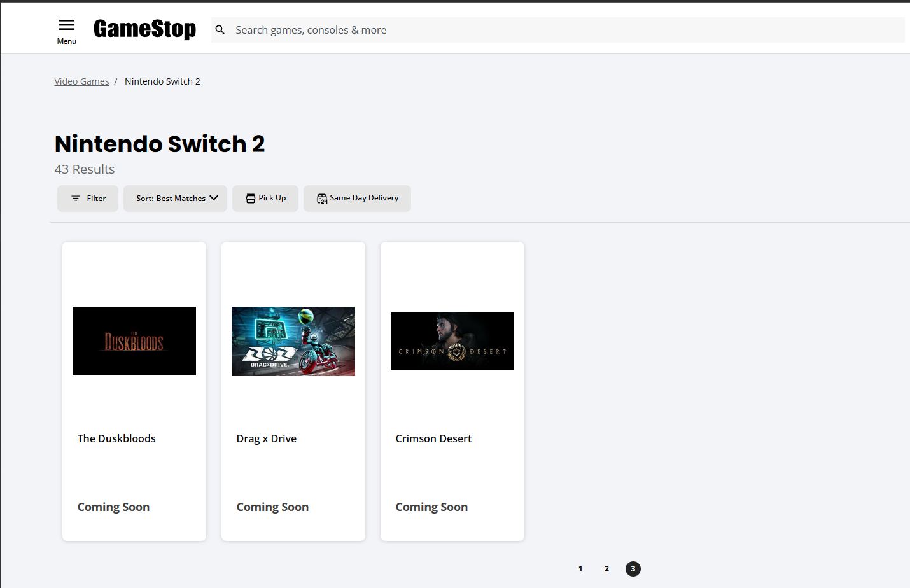Click The Duskbloods title link
The height and width of the screenshot is (588, 910).
click(x=116, y=438)
